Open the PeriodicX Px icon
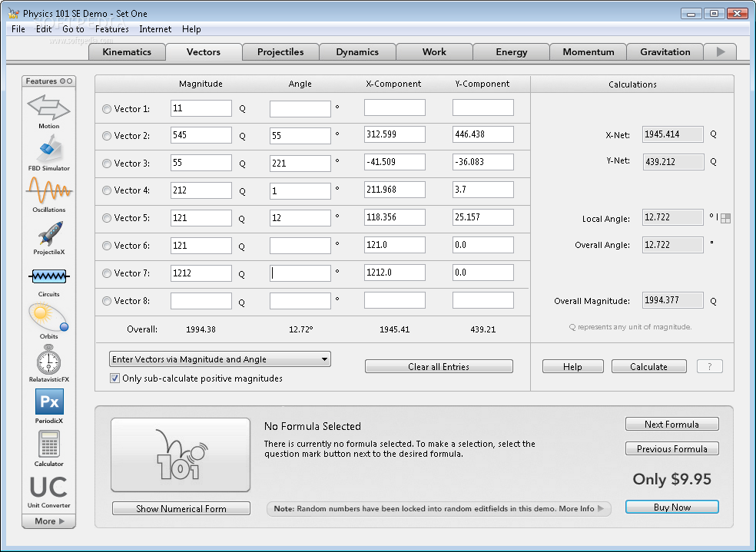The height and width of the screenshot is (552, 756). [49, 402]
